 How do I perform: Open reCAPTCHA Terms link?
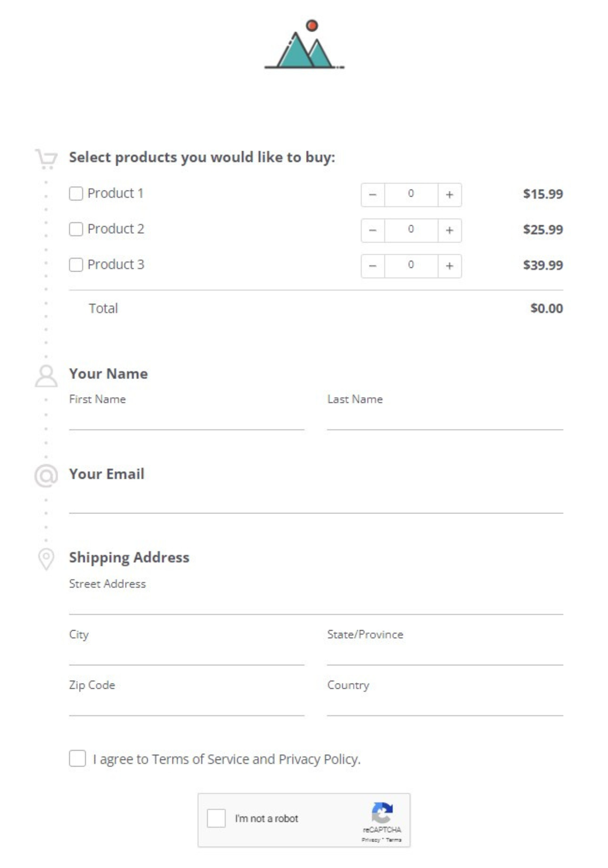click(394, 840)
